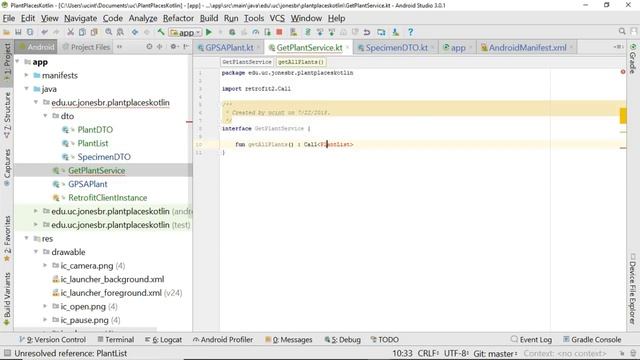The width and height of the screenshot is (640, 360).
Task: Open Version Control tool window
Action: click(x=53, y=340)
